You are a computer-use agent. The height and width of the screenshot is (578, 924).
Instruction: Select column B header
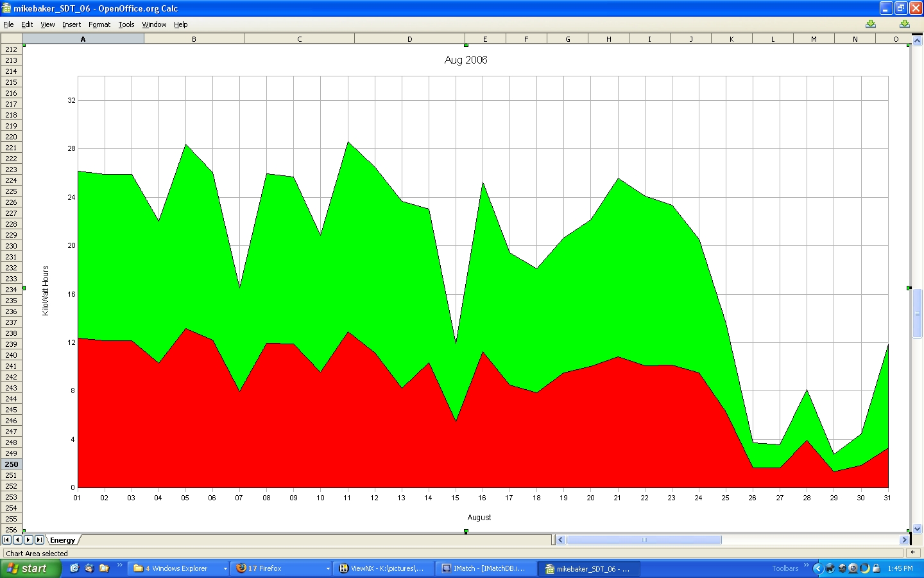click(x=194, y=39)
